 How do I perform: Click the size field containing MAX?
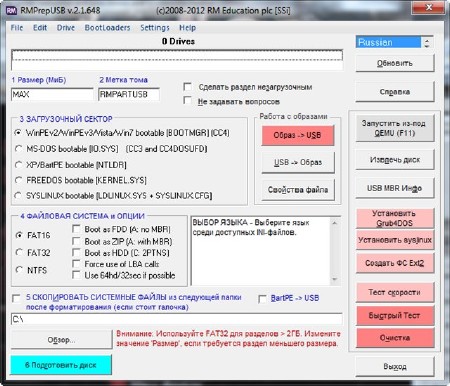coord(52,94)
